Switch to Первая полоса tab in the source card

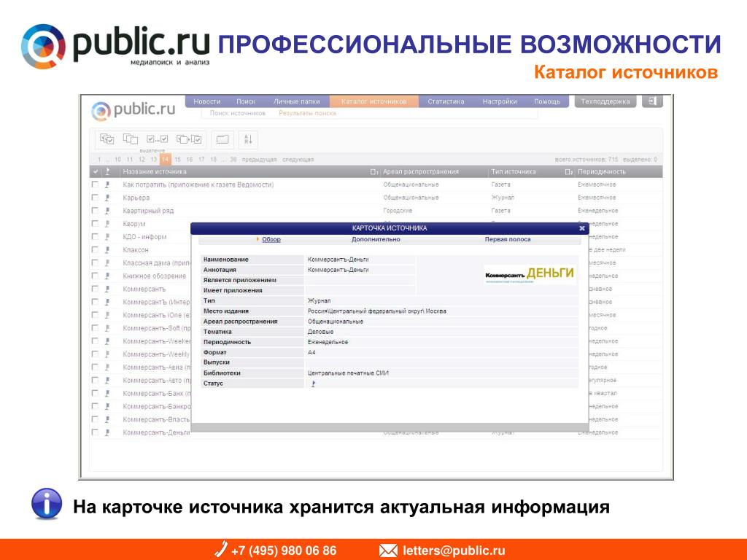508,239
